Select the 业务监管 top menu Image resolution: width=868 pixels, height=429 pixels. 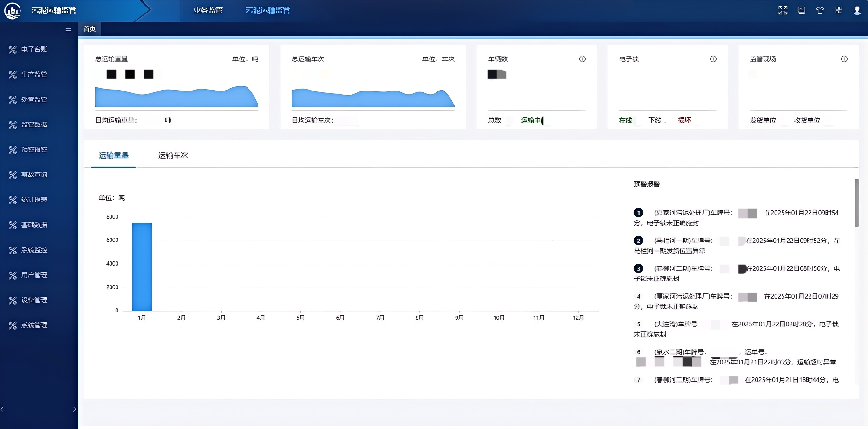coord(208,10)
